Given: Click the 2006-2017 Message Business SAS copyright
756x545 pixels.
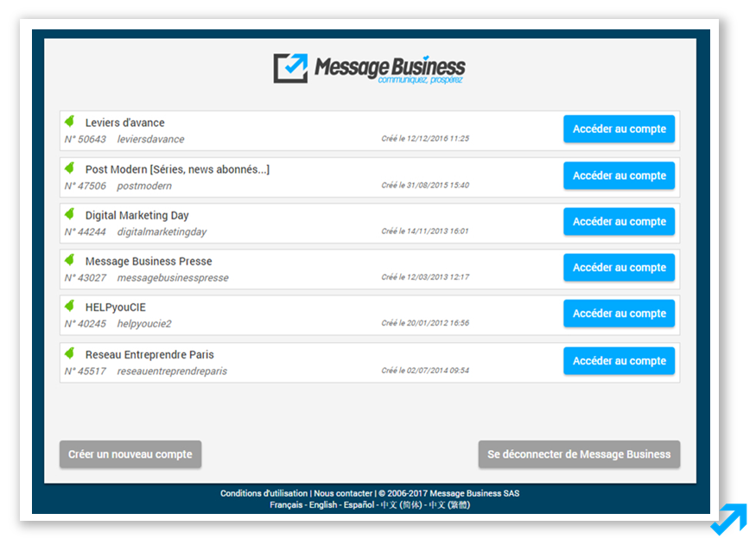Looking at the screenshot, I should click(x=449, y=493).
